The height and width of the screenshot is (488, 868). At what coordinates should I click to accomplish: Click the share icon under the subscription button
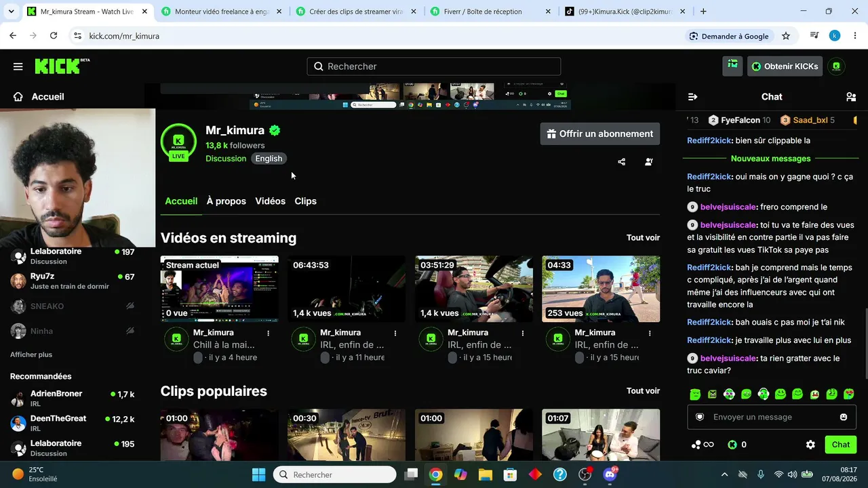(x=622, y=162)
